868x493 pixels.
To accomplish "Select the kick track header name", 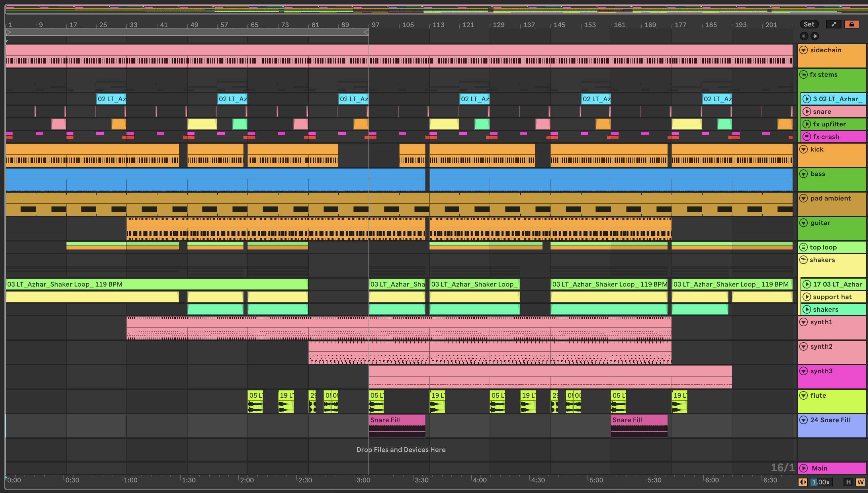I will (817, 149).
